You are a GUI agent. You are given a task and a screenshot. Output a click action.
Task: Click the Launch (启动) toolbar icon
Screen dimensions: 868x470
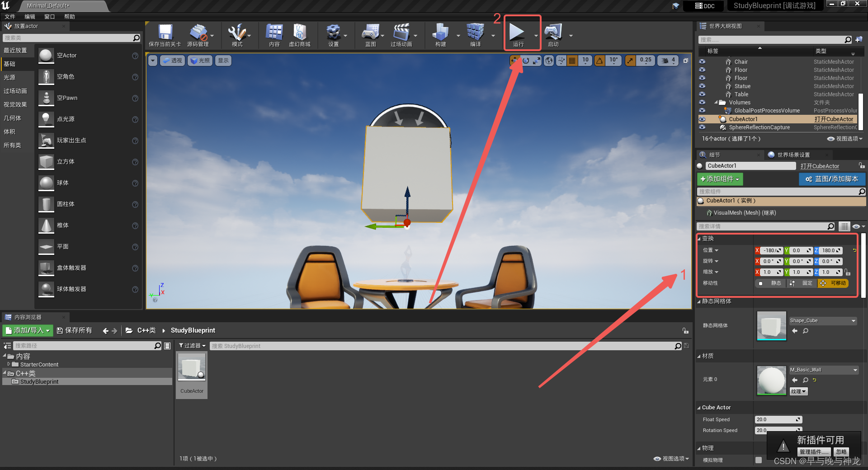pyautogui.click(x=553, y=35)
